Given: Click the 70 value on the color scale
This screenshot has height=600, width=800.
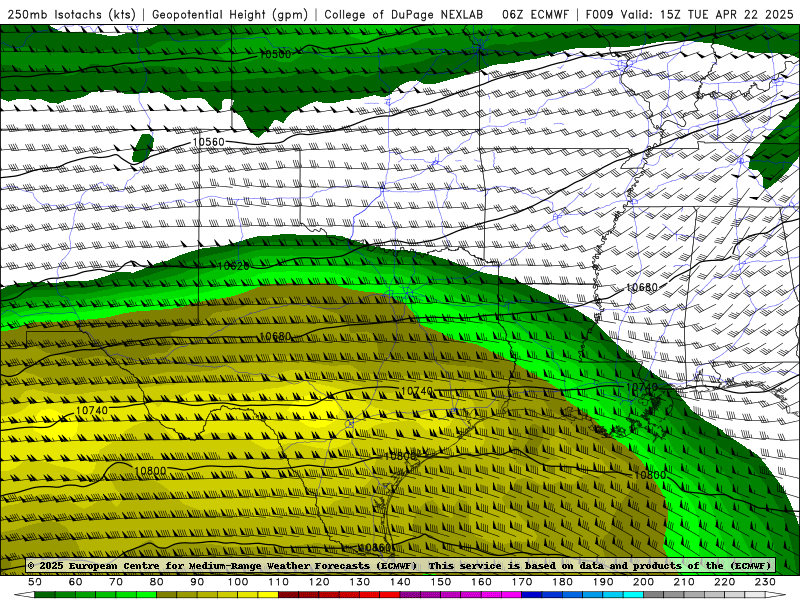Looking at the screenshot, I should pos(116,582).
